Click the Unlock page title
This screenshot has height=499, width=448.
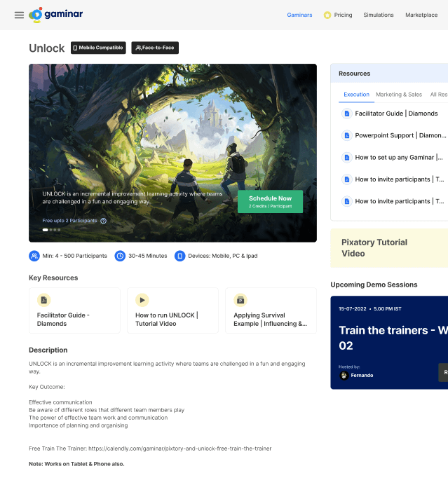(x=46, y=48)
